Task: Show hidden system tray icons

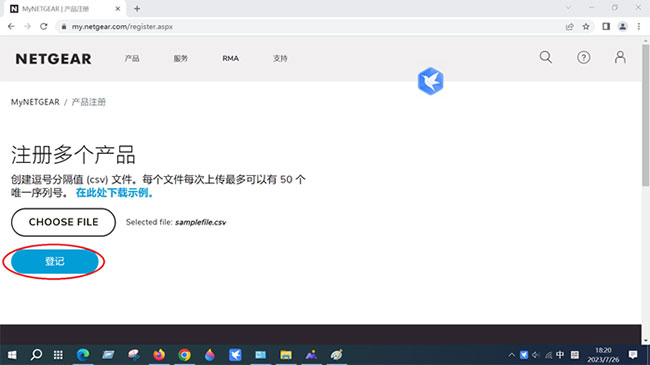Action: (512, 355)
